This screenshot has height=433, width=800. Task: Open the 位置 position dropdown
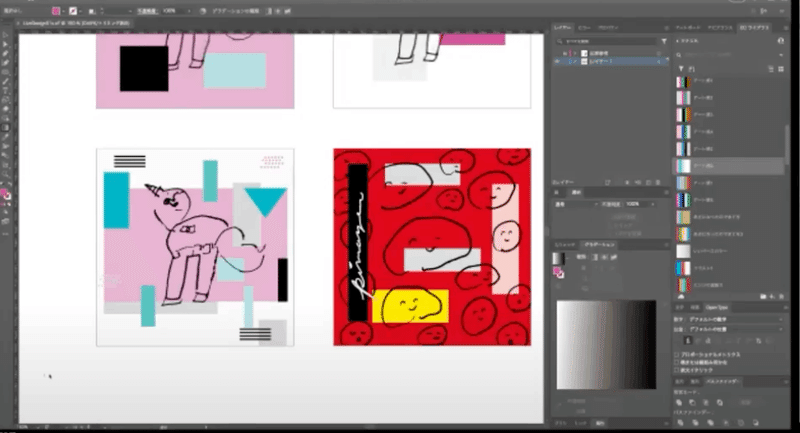[735, 329]
